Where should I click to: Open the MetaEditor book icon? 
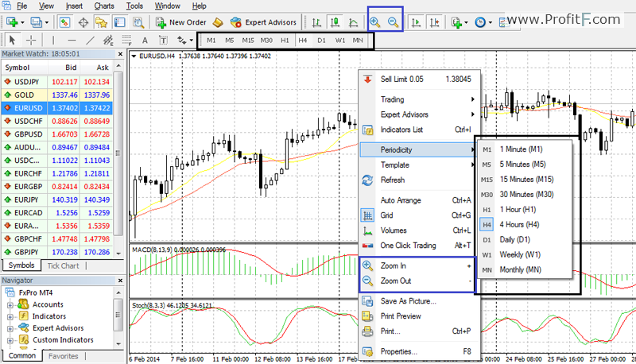pyautogui.click(x=218, y=22)
